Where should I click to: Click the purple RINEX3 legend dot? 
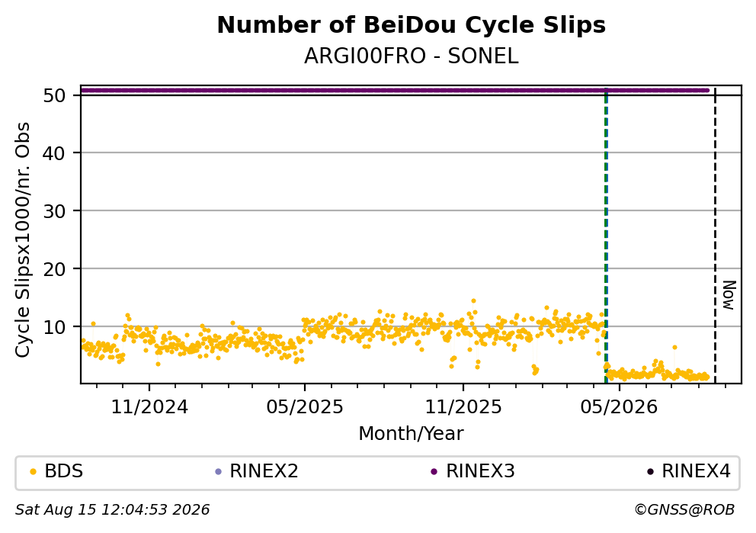pyautogui.click(x=434, y=472)
